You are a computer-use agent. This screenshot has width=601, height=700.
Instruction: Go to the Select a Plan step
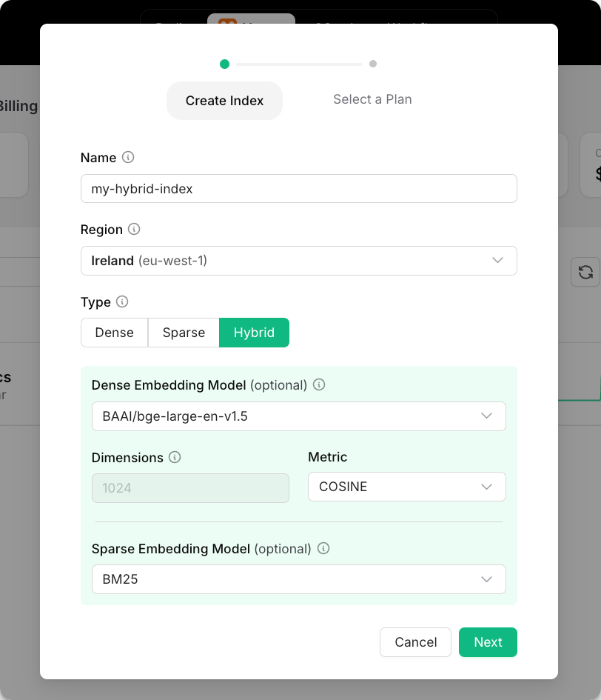(x=372, y=99)
